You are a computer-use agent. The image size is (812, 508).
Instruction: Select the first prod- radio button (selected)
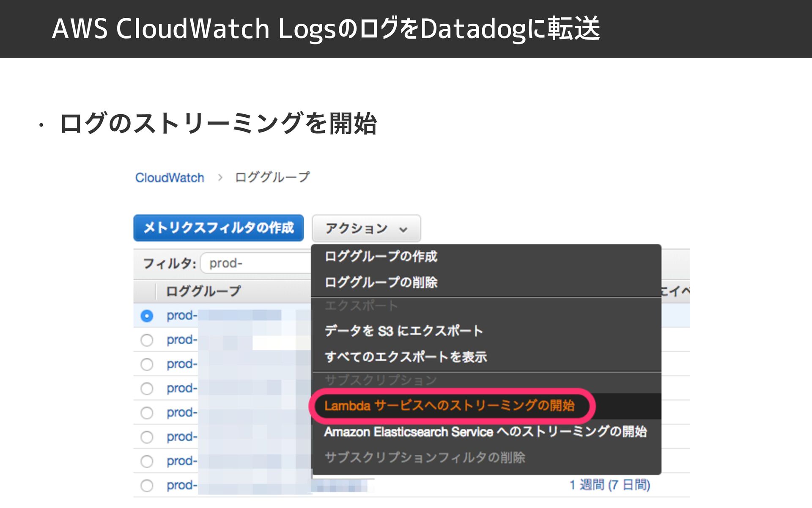tap(147, 316)
